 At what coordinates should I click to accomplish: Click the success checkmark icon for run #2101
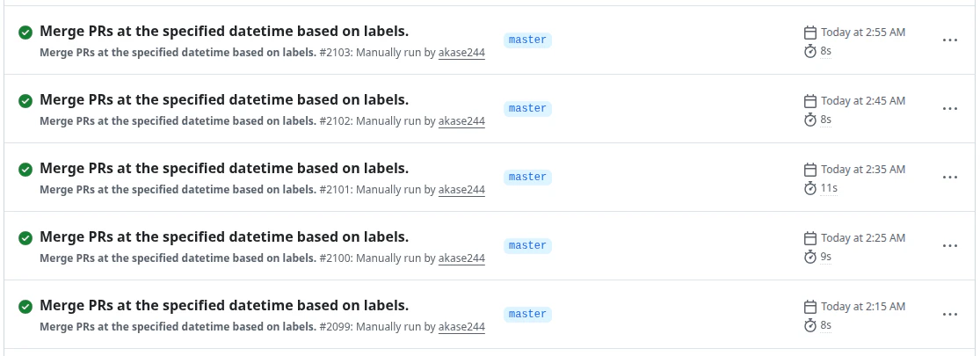(25, 169)
